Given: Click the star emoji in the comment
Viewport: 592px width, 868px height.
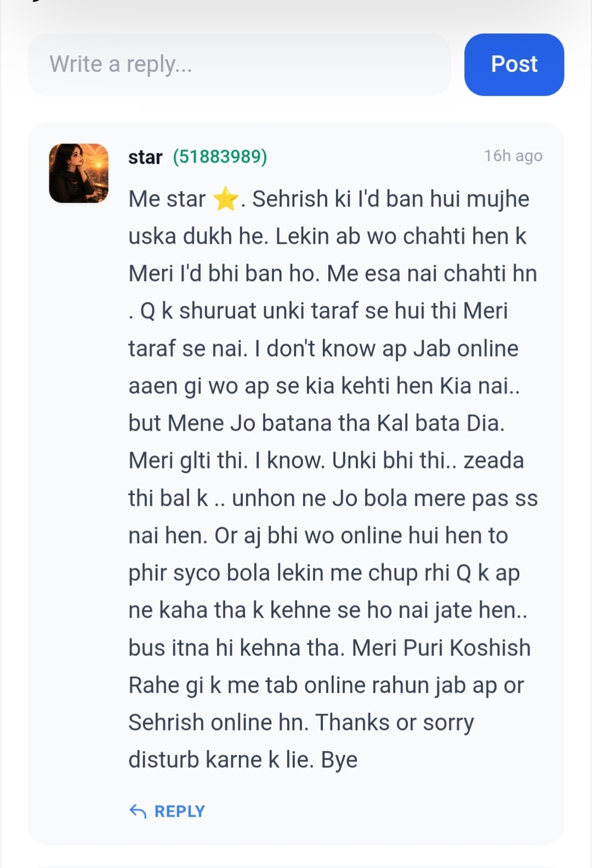Looking at the screenshot, I should pos(225,199).
